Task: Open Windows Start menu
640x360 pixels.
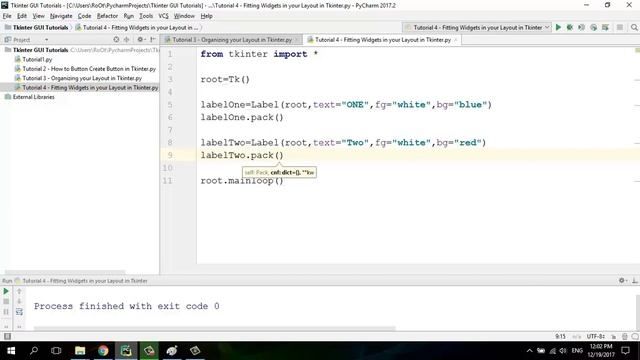Action: [x=11, y=351]
